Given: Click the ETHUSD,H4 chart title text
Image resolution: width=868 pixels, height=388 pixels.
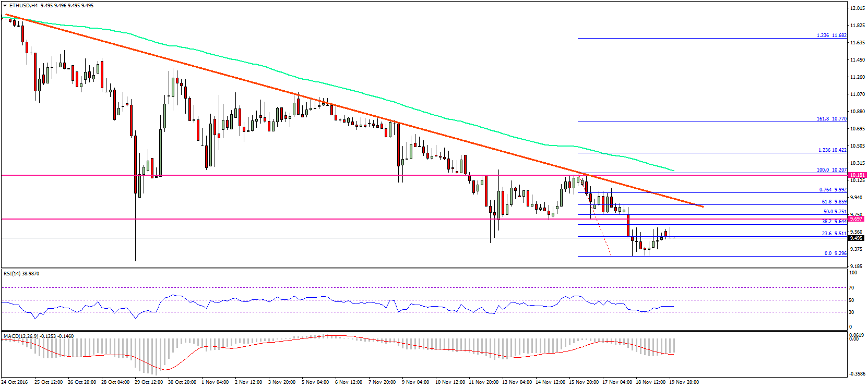Looking at the screenshot, I should coord(23,5).
